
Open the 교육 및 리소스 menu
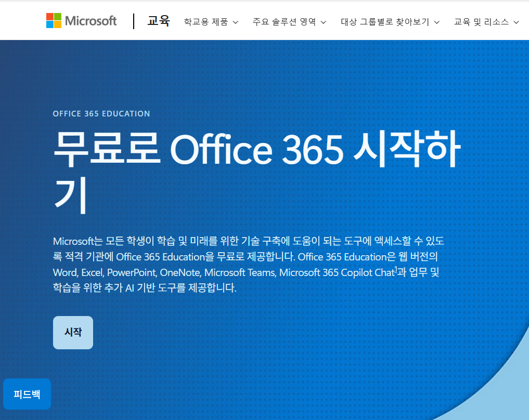[486, 22]
